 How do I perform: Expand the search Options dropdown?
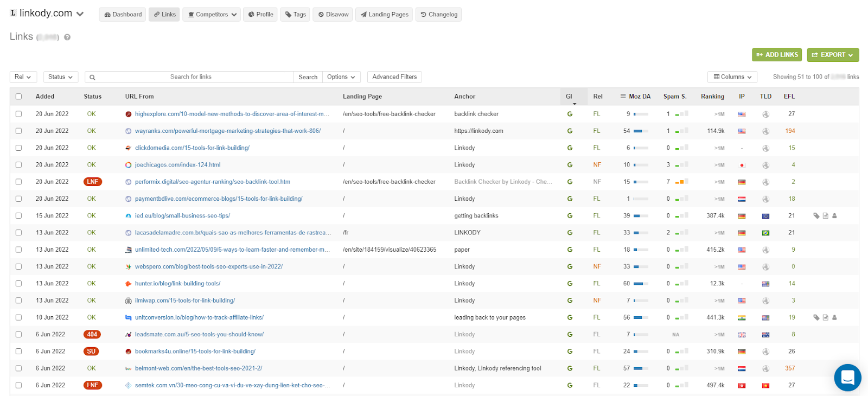coord(341,77)
